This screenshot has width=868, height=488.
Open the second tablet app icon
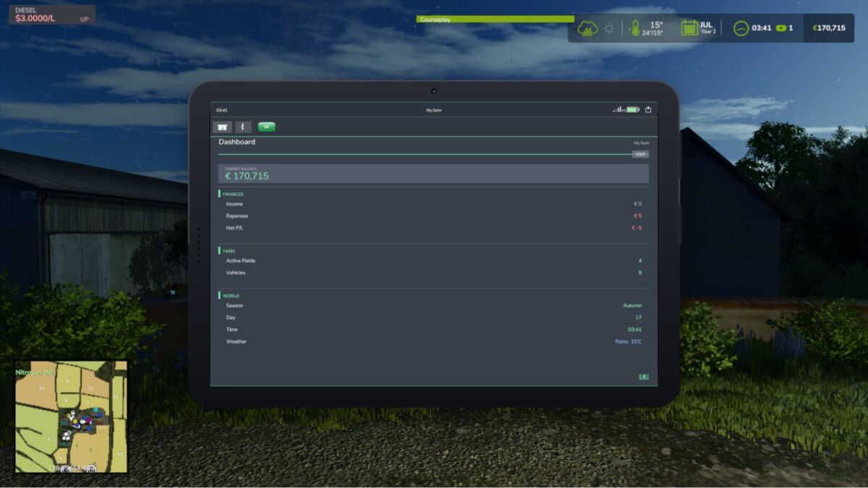pos(243,127)
